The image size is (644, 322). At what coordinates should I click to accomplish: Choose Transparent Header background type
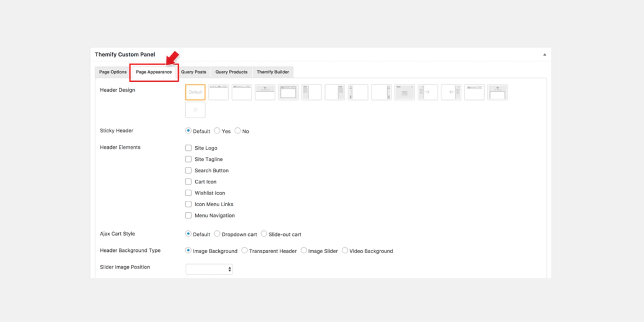[x=244, y=250]
